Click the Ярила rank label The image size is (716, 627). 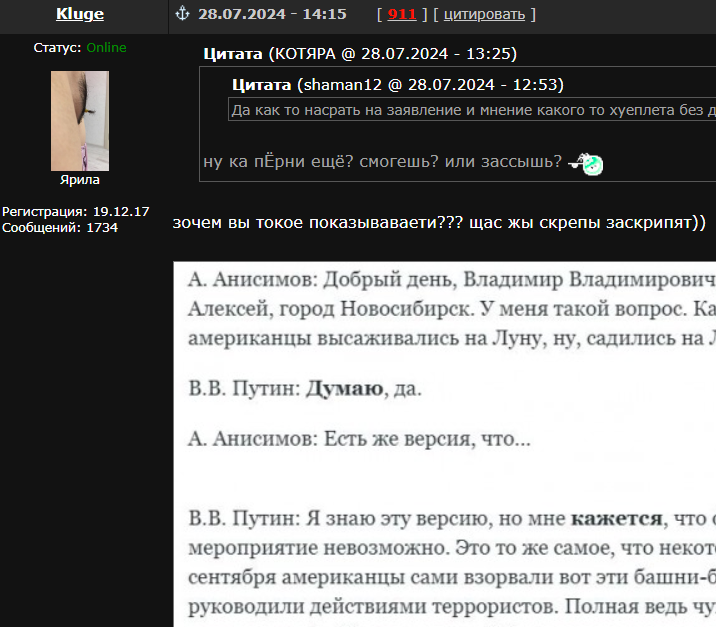[x=80, y=180]
